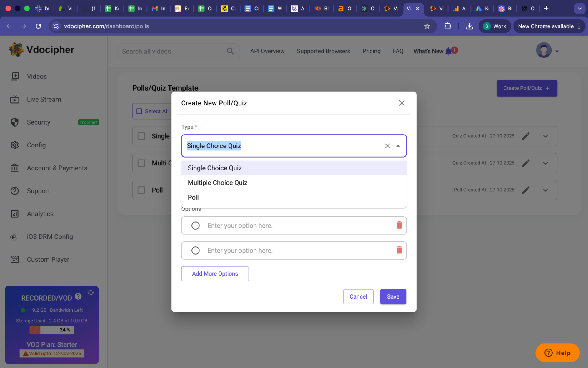This screenshot has height=368, width=588.
Task: Select the second option radio button
Action: pyautogui.click(x=195, y=251)
